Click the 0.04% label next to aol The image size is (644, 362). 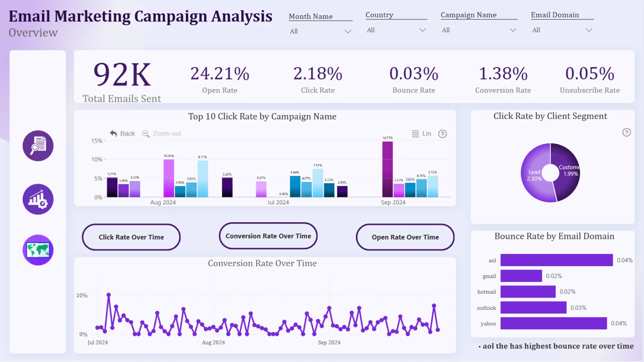pyautogui.click(x=625, y=260)
